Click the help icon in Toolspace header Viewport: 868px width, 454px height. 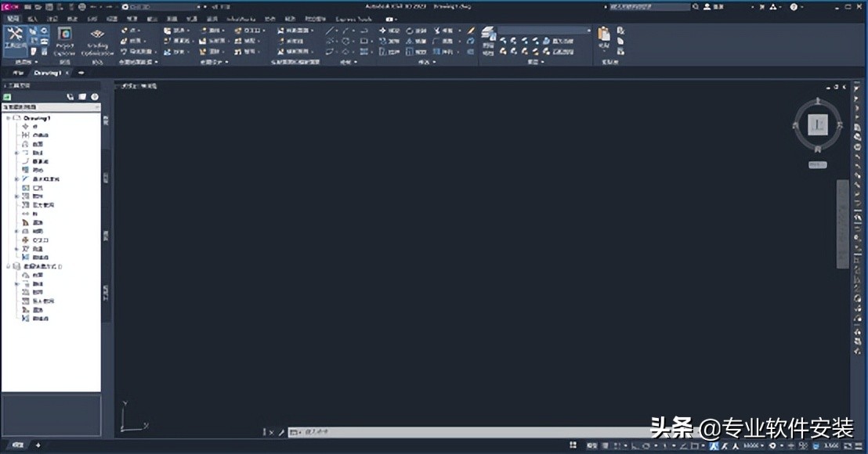[95, 97]
